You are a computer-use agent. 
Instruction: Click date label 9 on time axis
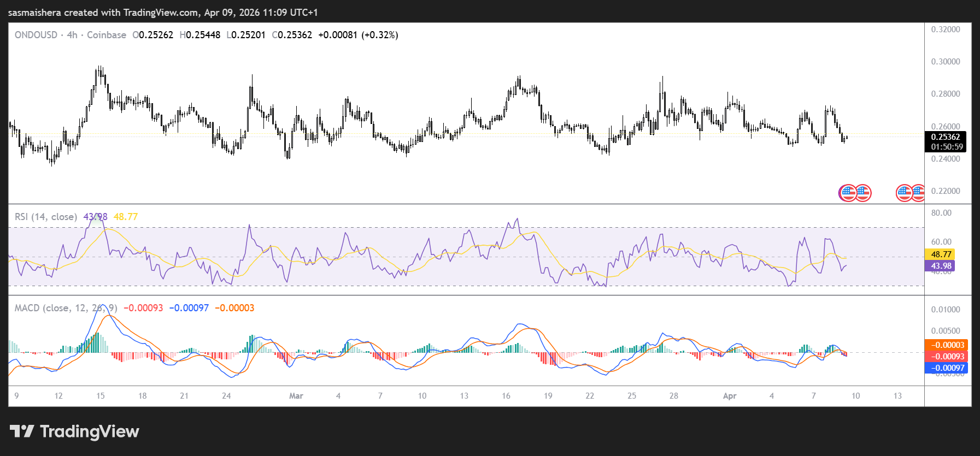coord(16,396)
